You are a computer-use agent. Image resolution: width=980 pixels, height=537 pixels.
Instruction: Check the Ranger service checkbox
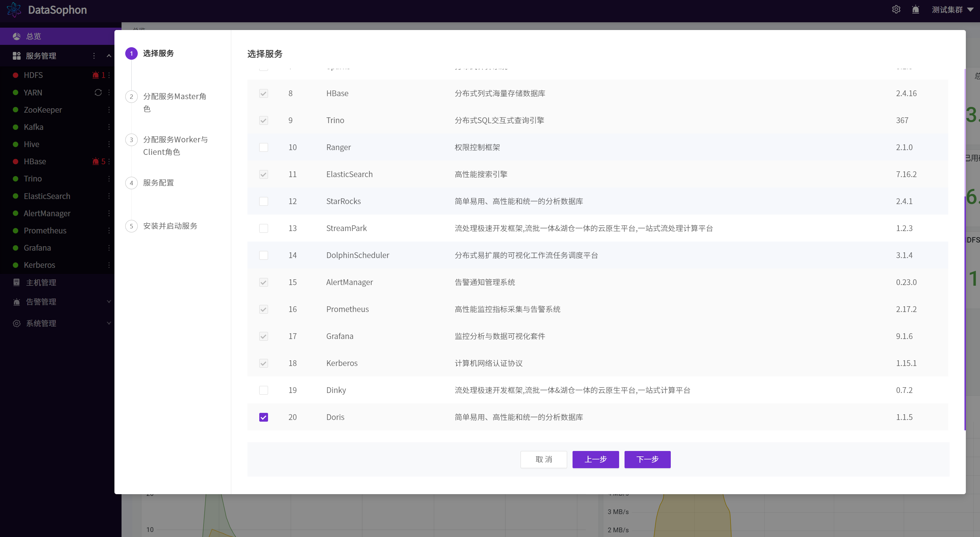coord(263,147)
